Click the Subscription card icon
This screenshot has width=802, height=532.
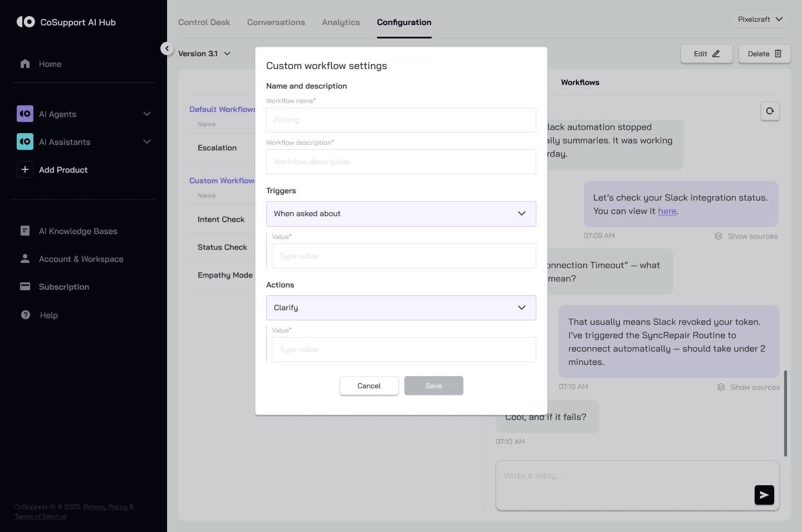coord(25,286)
